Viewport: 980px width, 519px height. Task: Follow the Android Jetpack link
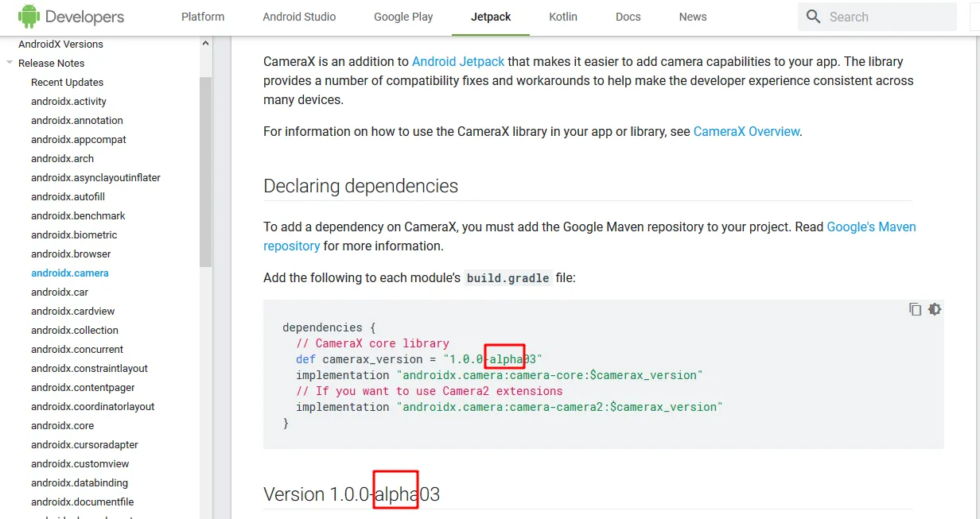(x=458, y=61)
